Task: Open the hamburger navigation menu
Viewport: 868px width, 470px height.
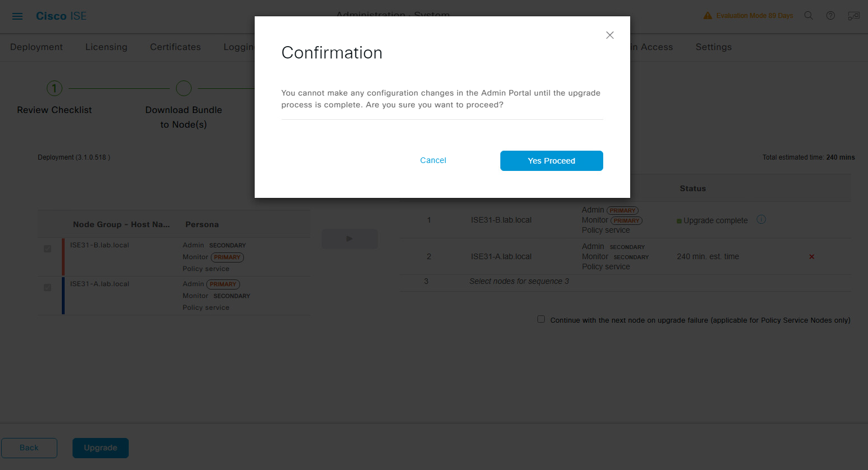Action: click(17, 16)
